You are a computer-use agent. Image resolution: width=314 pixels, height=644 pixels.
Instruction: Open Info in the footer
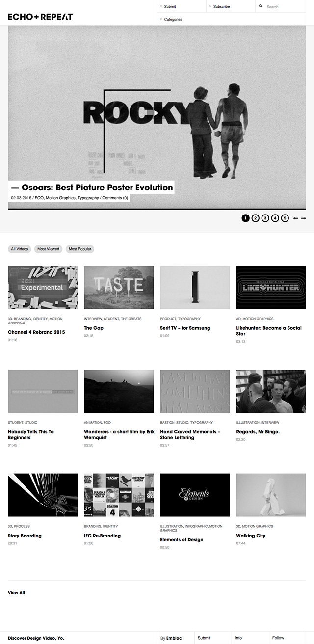(x=238, y=638)
